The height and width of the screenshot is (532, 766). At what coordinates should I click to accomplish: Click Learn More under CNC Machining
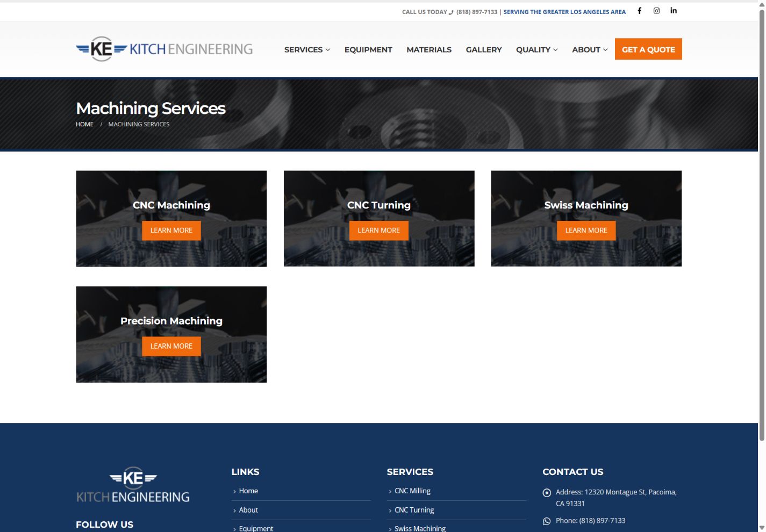click(x=171, y=231)
